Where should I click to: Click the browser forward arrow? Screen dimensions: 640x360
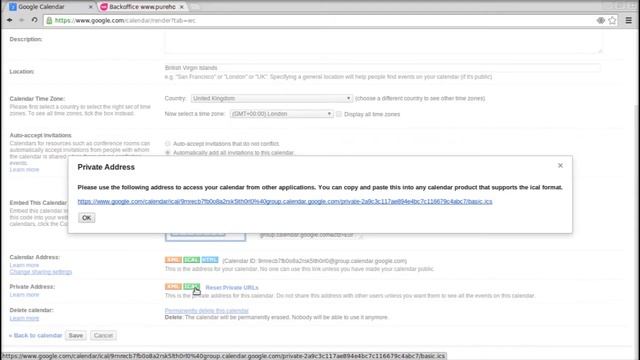click(22, 20)
